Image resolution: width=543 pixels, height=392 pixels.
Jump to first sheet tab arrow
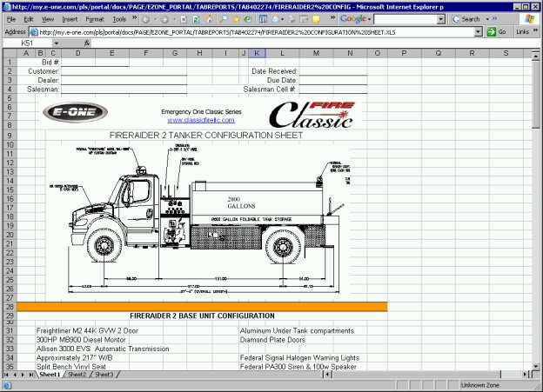(7, 375)
